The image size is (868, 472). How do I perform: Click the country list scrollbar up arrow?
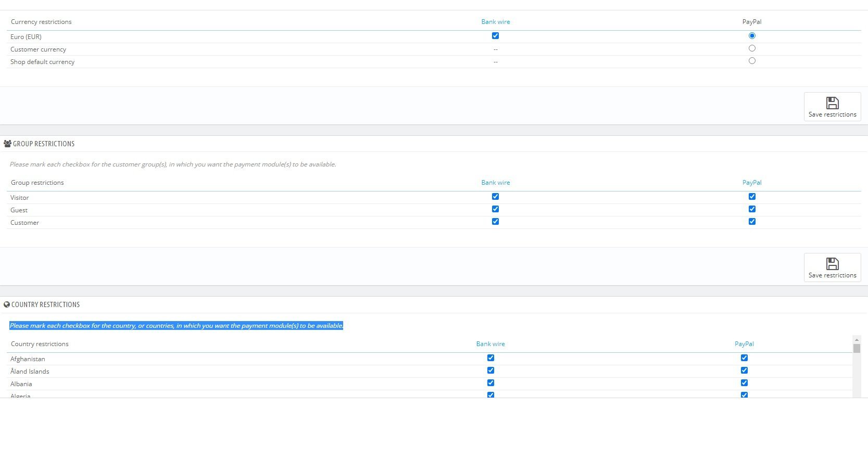click(857, 340)
